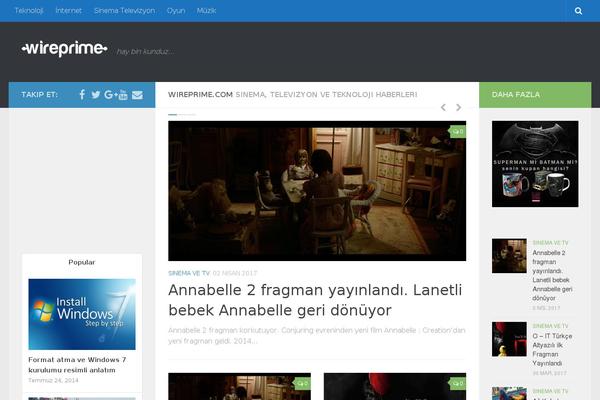This screenshot has height=400, width=600.
Task: Open Format atma ve Windows 7 kurulumu article
Action: coord(77,365)
